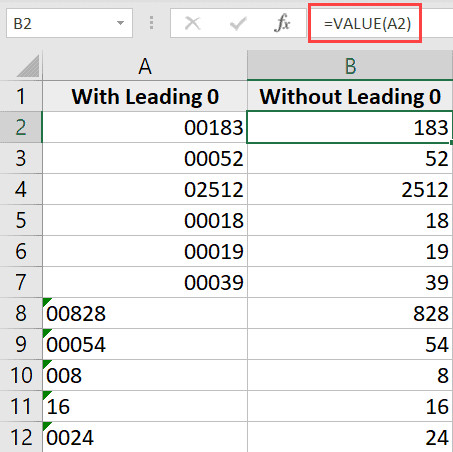Select cell containing 00019

point(145,251)
